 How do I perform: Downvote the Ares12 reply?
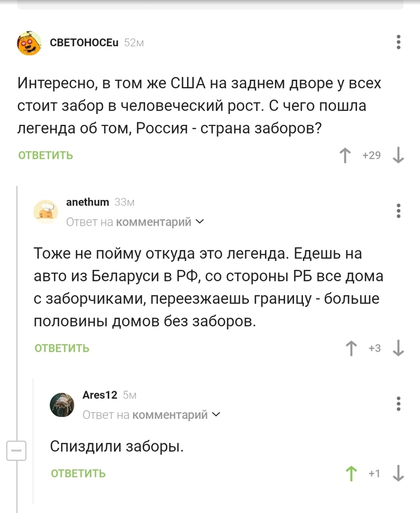pyautogui.click(x=398, y=473)
